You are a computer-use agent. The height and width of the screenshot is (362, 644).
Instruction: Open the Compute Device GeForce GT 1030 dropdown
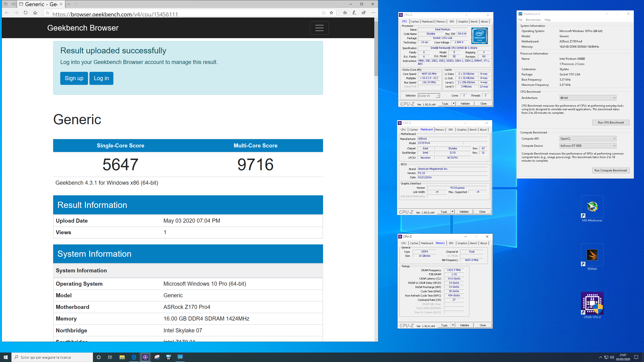588,146
